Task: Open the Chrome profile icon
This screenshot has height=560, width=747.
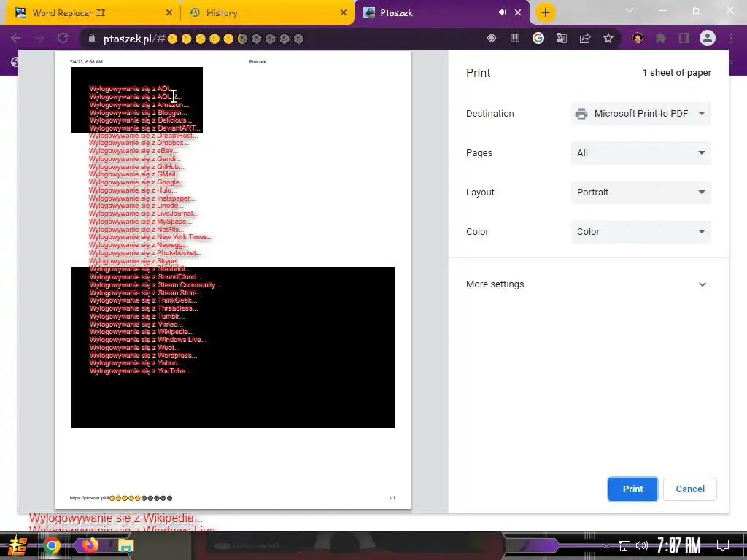Action: [708, 38]
